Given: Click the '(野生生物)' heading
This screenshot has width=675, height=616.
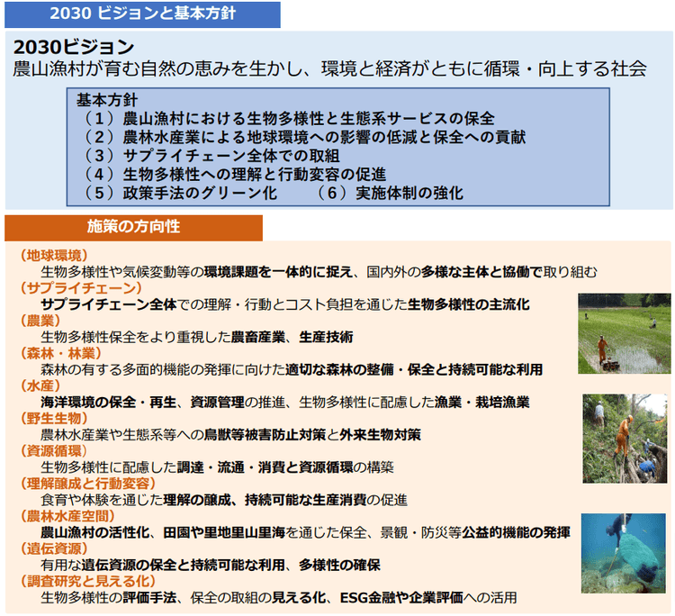Looking at the screenshot, I should pyautogui.click(x=54, y=418).
